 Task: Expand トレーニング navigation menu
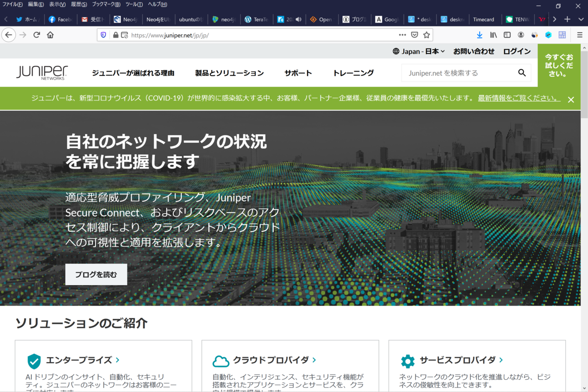[353, 73]
